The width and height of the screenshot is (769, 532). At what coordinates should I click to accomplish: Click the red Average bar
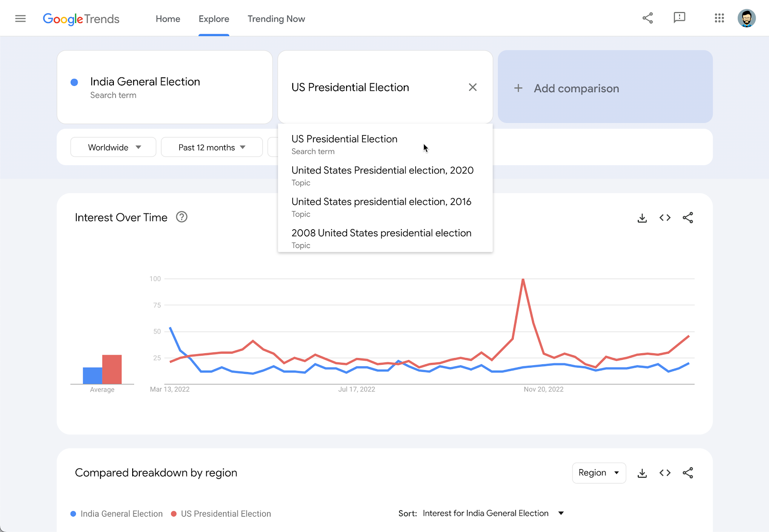[x=112, y=370]
